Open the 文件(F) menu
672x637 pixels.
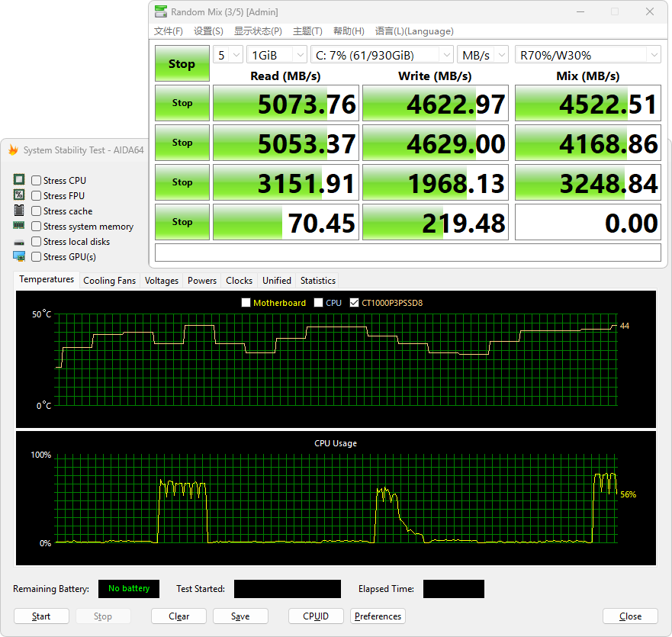click(169, 31)
